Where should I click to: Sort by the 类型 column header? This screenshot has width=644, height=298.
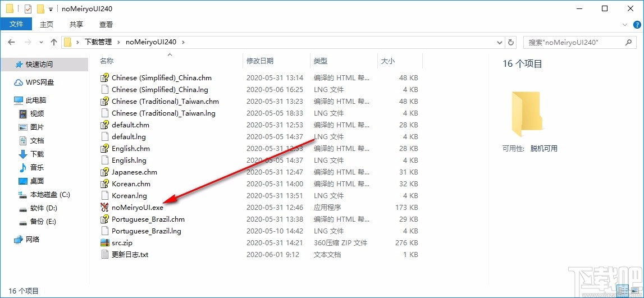(x=321, y=61)
